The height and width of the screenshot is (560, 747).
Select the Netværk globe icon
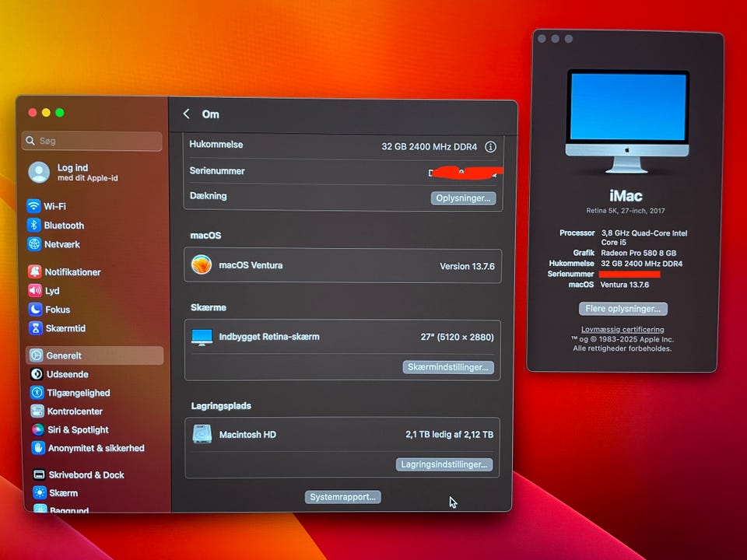click(x=34, y=243)
